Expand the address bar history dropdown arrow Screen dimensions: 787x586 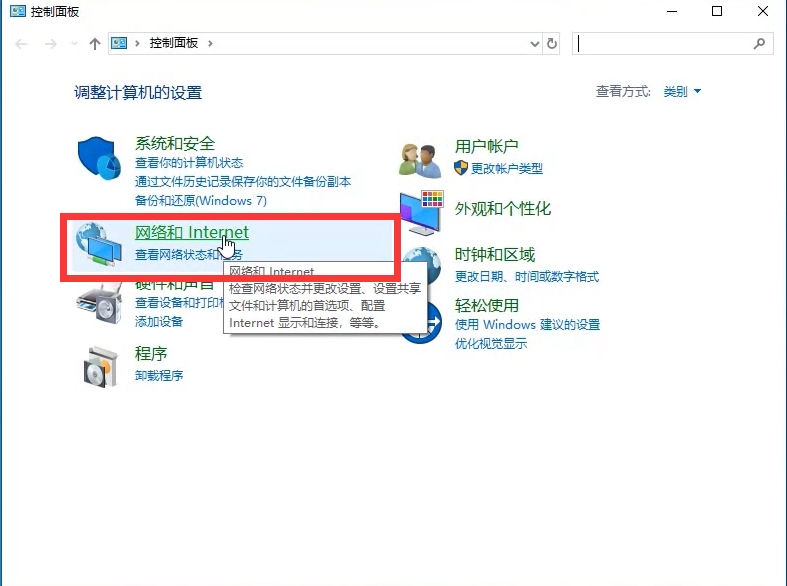(534, 44)
